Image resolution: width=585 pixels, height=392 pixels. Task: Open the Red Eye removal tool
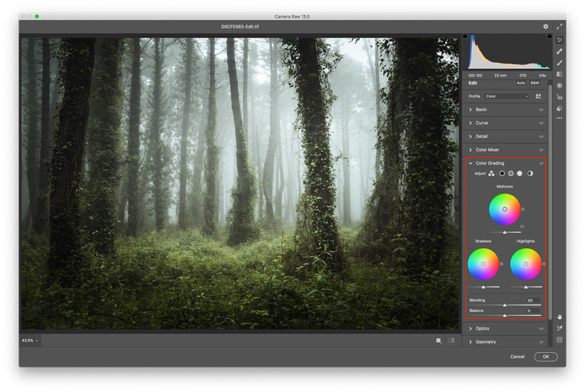click(559, 97)
